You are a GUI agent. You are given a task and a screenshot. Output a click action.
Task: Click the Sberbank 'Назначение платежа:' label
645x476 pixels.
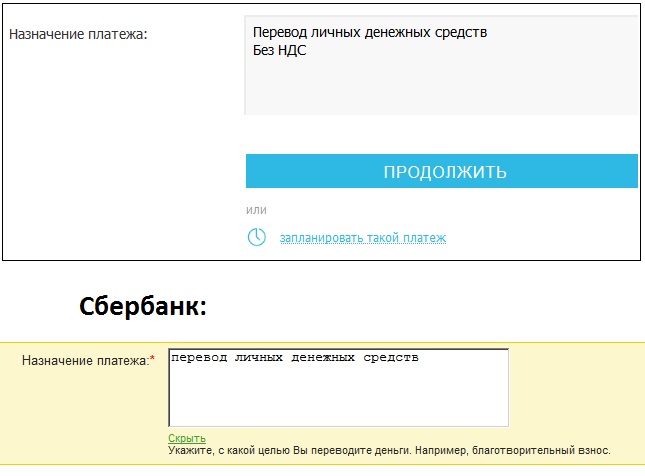[84, 359]
